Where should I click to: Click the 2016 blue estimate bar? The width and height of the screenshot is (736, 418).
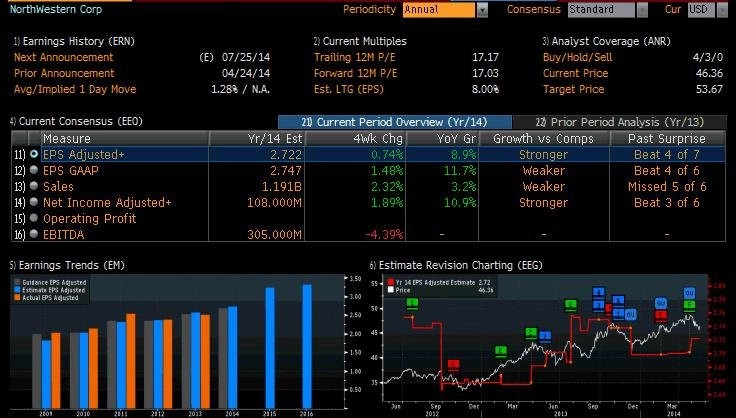pyautogui.click(x=307, y=346)
